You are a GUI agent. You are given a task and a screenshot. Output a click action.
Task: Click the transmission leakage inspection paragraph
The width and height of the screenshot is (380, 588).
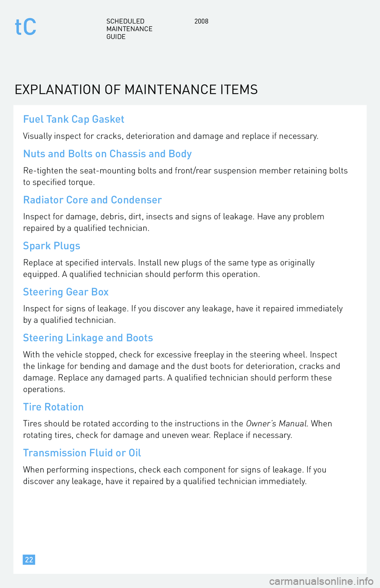[175, 475]
